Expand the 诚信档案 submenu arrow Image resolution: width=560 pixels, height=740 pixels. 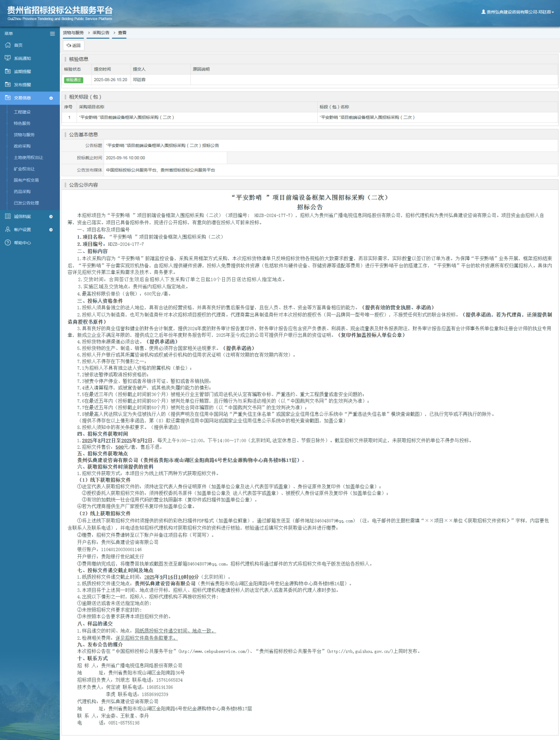tap(51, 216)
